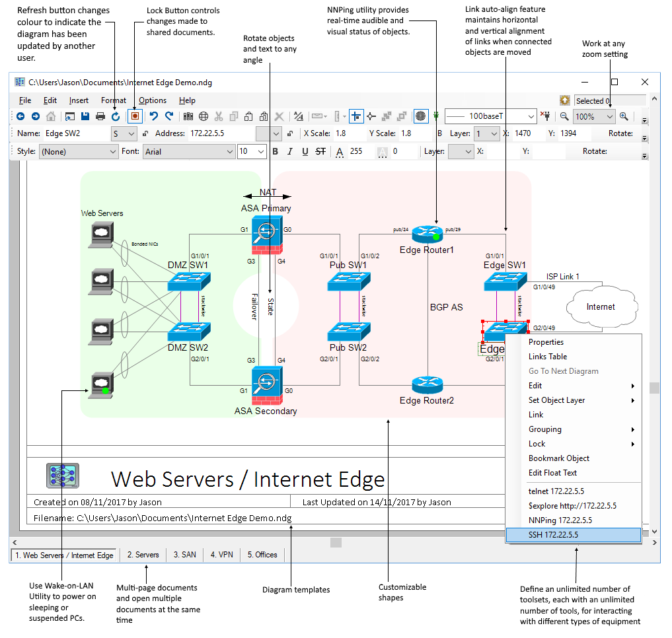Image resolution: width=672 pixels, height=638 pixels.
Task: Click the Undo arrow icon
Action: coord(154,116)
